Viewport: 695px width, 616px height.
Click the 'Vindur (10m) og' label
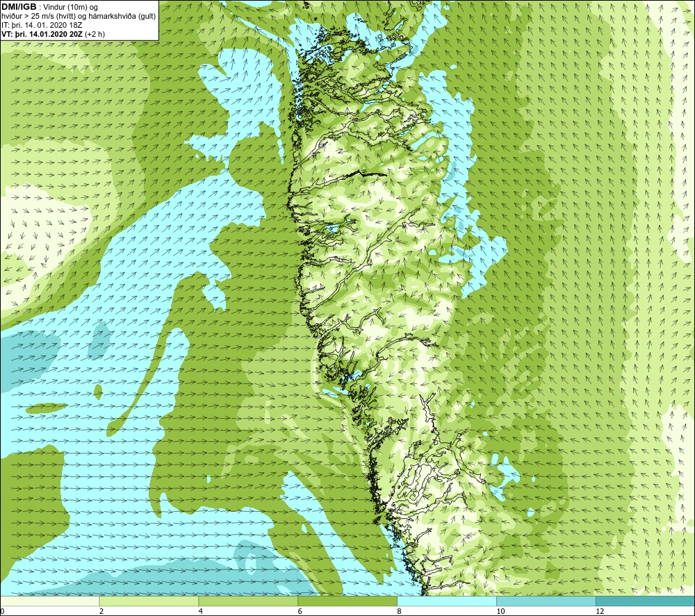pyautogui.click(x=71, y=7)
